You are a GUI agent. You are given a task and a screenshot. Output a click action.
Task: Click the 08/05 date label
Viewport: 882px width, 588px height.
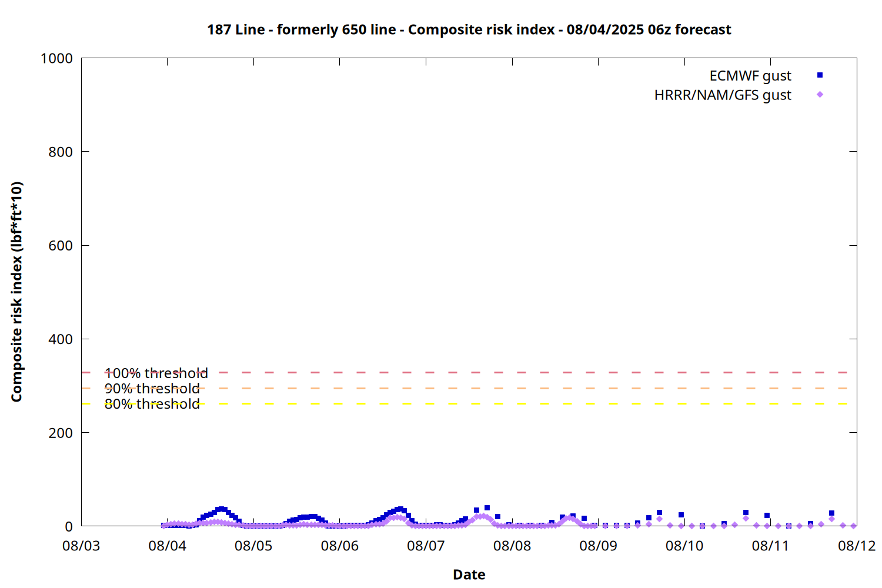(x=253, y=546)
